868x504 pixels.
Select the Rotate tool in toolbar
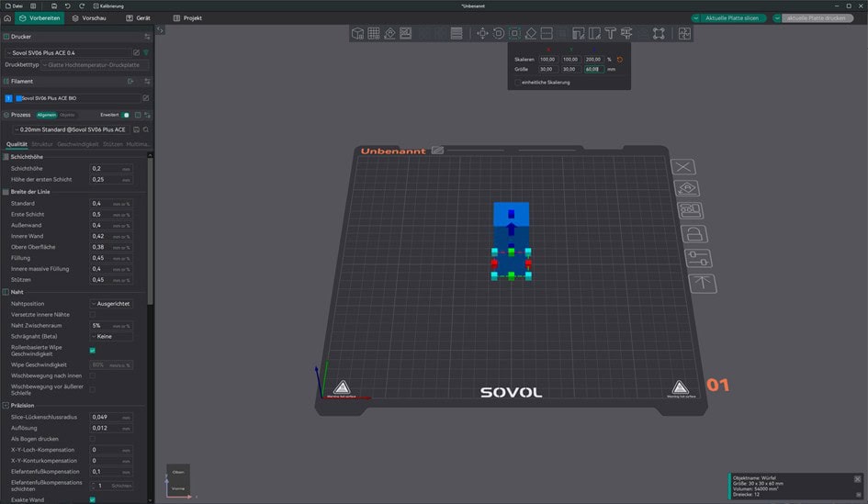(498, 34)
